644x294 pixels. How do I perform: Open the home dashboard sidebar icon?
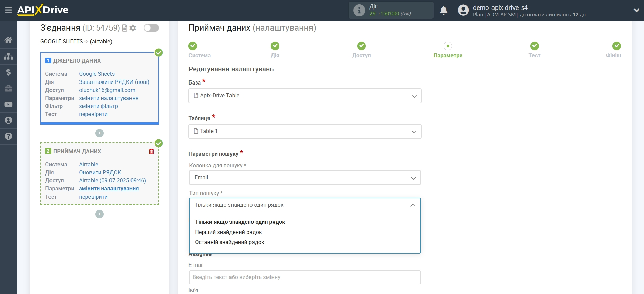click(x=8, y=40)
